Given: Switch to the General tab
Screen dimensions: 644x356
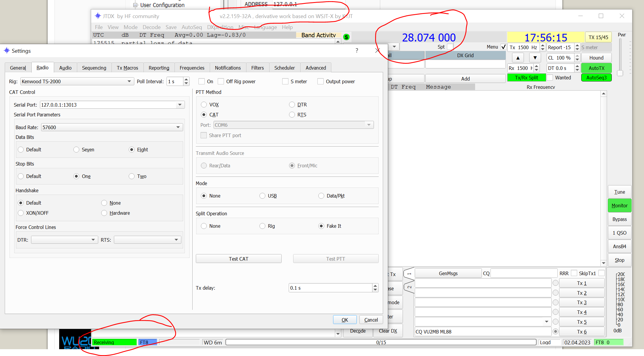Looking at the screenshot, I should (x=18, y=68).
